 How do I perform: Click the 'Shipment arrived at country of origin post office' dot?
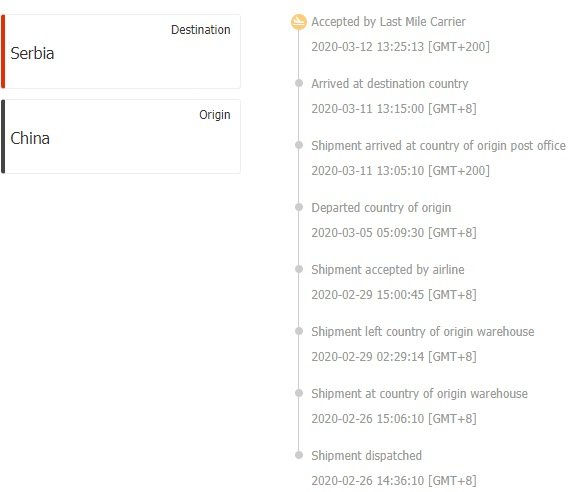(x=299, y=145)
